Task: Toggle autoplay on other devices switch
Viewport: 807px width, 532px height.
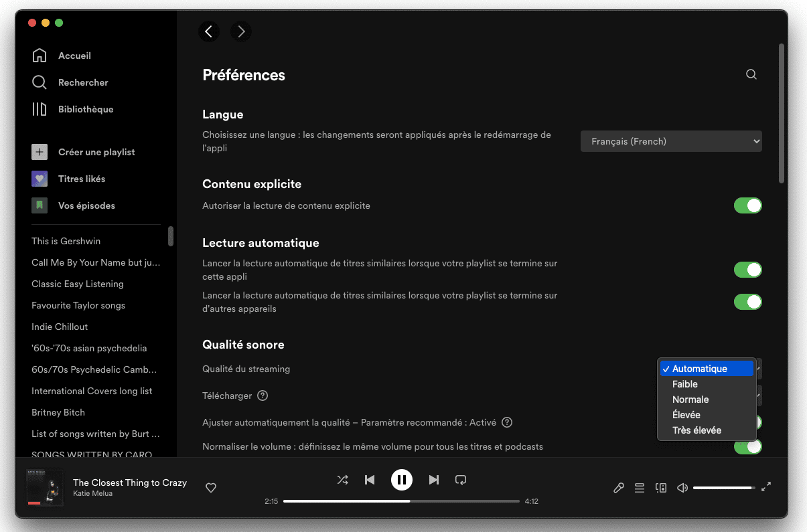Action: tap(747, 302)
